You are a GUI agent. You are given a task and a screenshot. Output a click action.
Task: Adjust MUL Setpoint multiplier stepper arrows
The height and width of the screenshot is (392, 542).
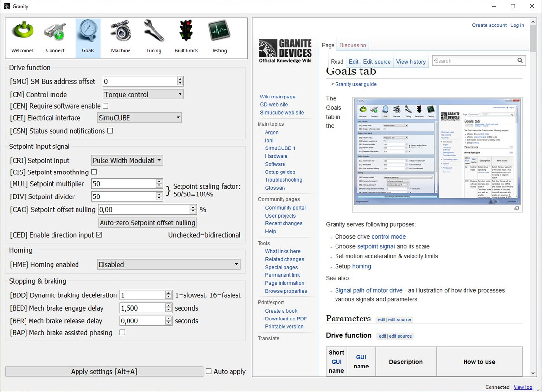coord(159,183)
